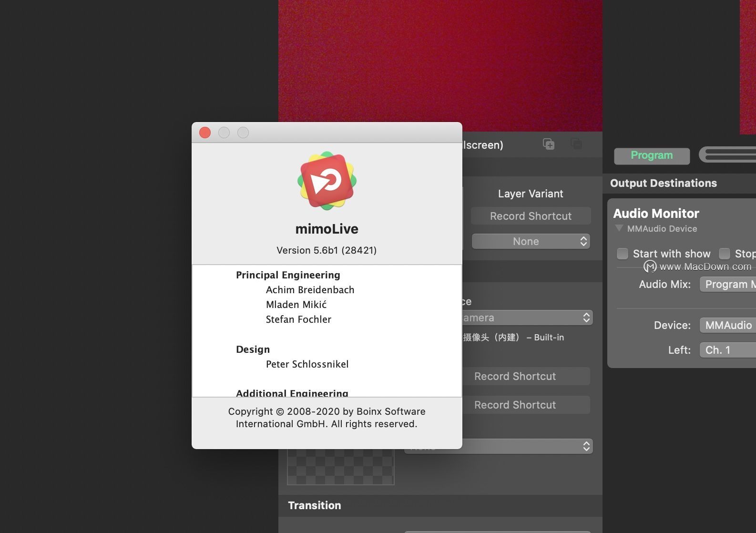Click the Principal Engineering heading

click(x=288, y=275)
